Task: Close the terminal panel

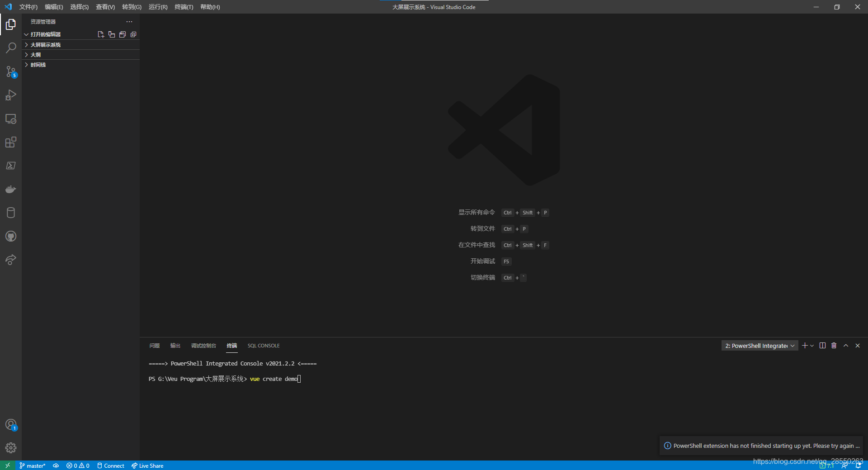Action: pos(858,346)
